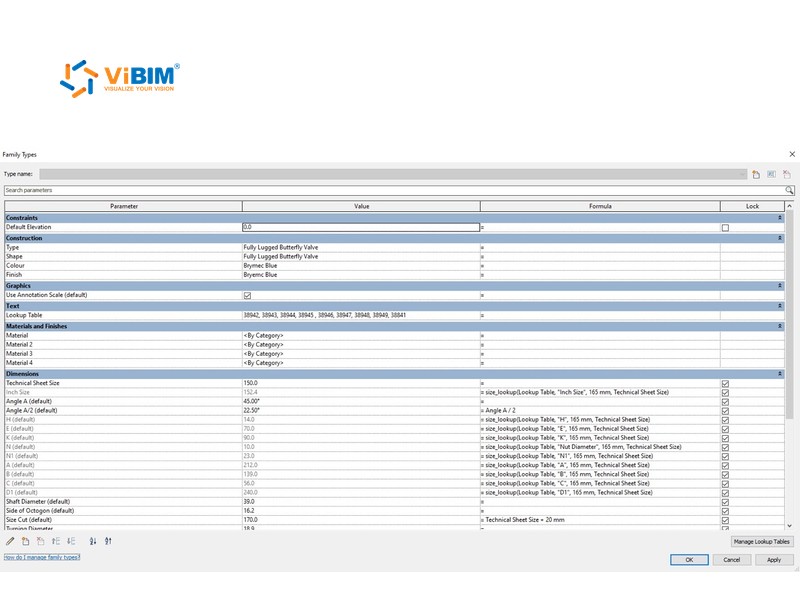This screenshot has width=800, height=600.
Task: Click the scrollbar down arrow
Action: [790, 526]
